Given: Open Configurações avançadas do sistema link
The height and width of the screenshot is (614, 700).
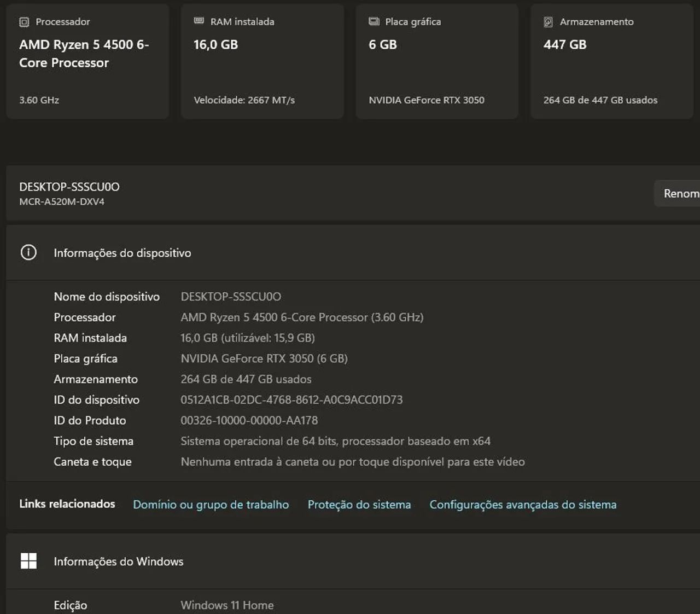Looking at the screenshot, I should (x=523, y=505).
